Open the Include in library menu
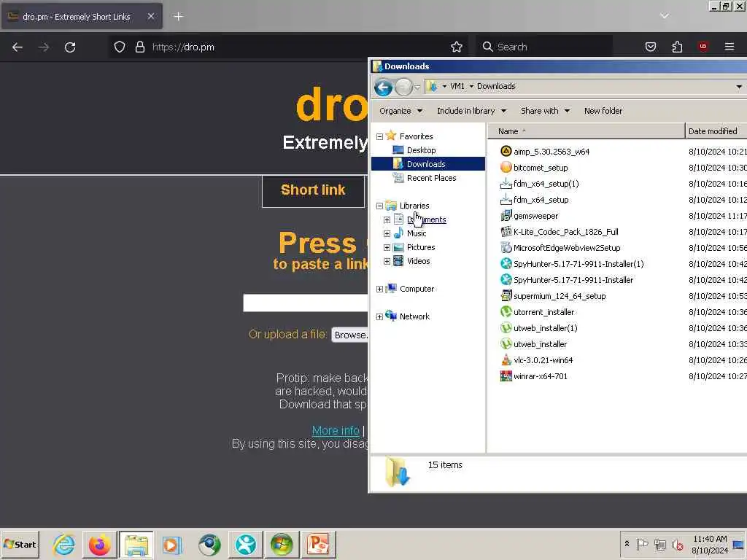Viewport: 747px width, 560px height. pyautogui.click(x=472, y=111)
